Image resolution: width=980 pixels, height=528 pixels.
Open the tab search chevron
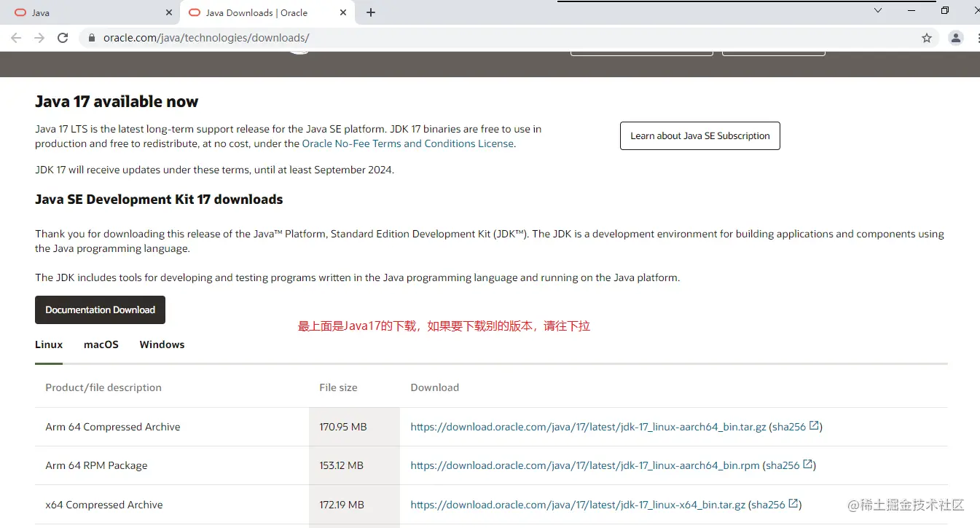(878, 10)
